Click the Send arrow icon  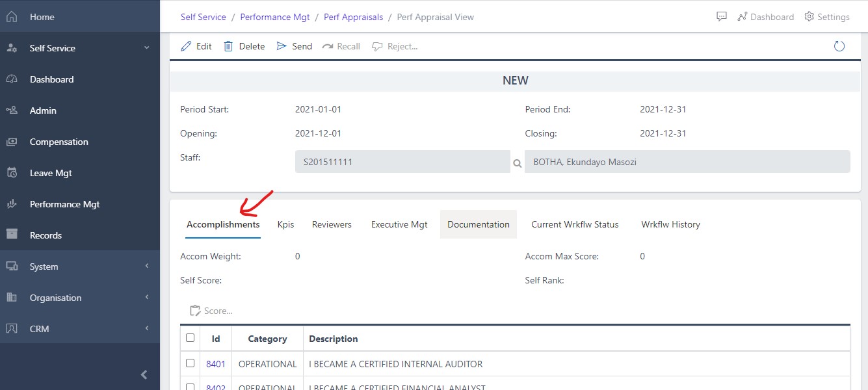pos(281,45)
